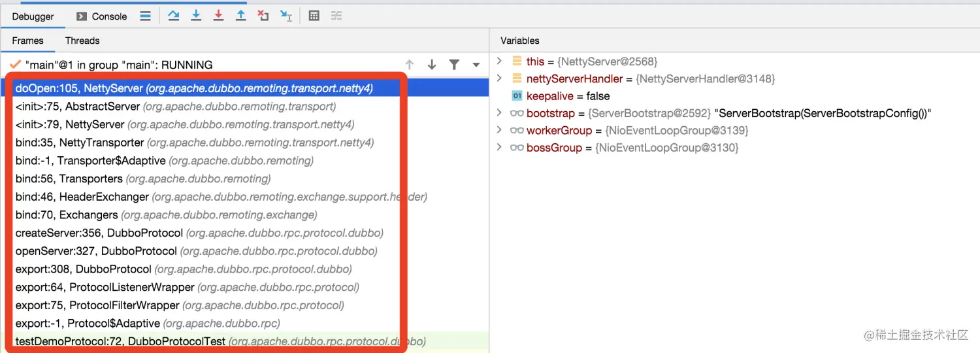Go to next frame with down arrow
Screen dimensions: 980x353
coord(432,65)
